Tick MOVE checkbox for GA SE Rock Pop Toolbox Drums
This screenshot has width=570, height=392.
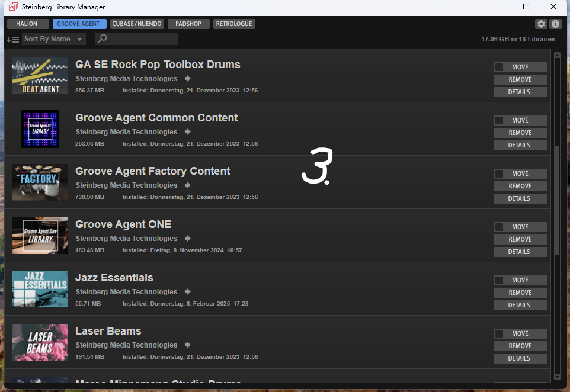tap(499, 68)
